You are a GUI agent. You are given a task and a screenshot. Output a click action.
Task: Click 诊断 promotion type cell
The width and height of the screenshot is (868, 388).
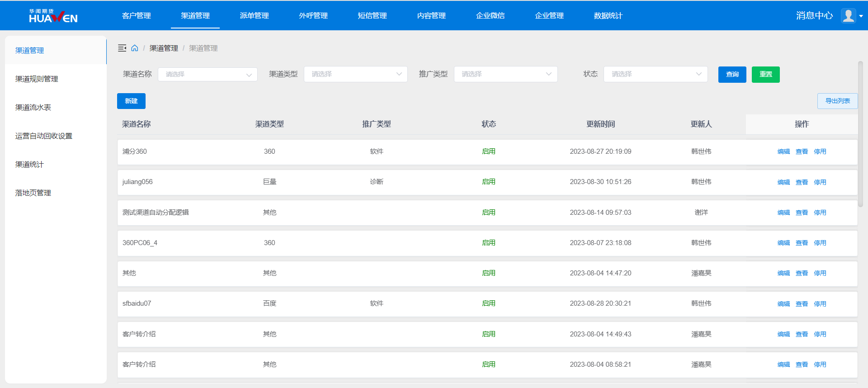pos(377,182)
